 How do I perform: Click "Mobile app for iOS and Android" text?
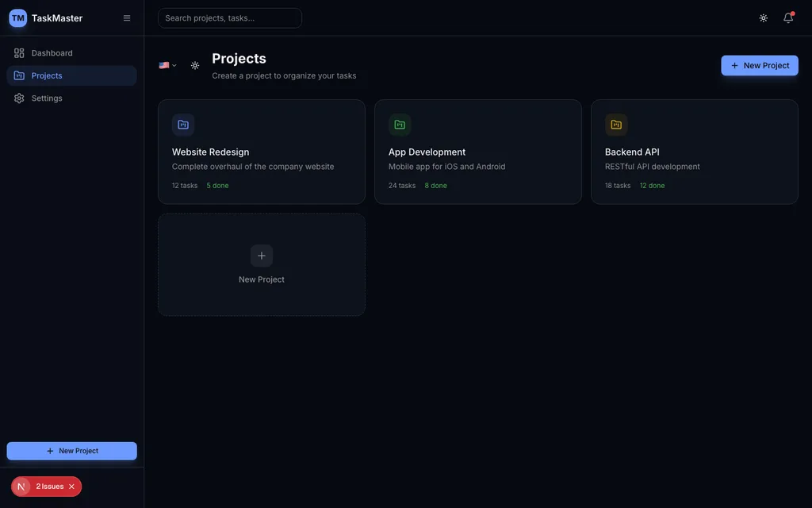(447, 167)
